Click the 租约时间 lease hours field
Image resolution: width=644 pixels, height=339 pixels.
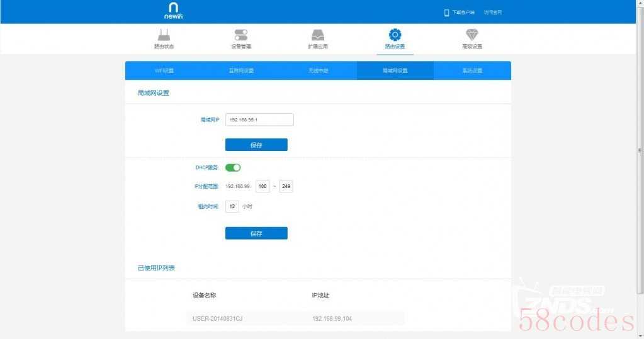[232, 206]
